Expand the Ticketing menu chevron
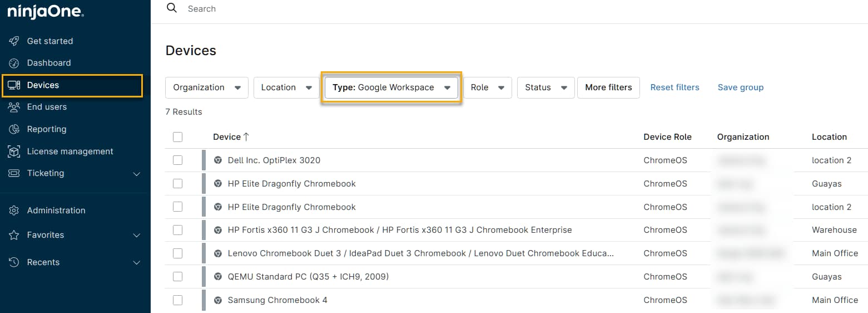Screen dimensions: 868x313 (137, 174)
